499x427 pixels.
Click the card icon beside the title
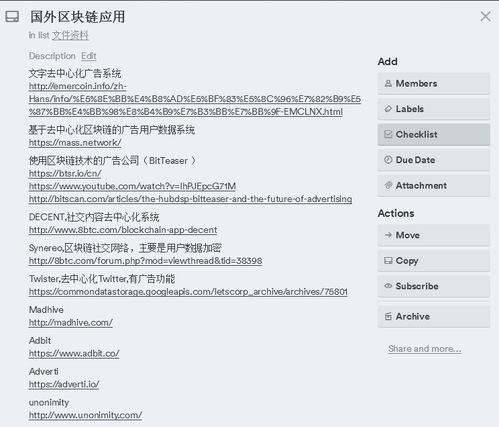12,16
